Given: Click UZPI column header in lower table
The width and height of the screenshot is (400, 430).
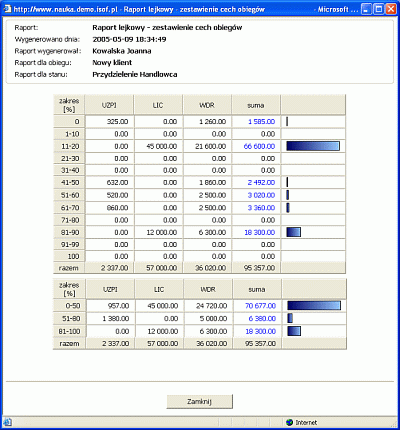Looking at the screenshot, I should pyautogui.click(x=110, y=289).
